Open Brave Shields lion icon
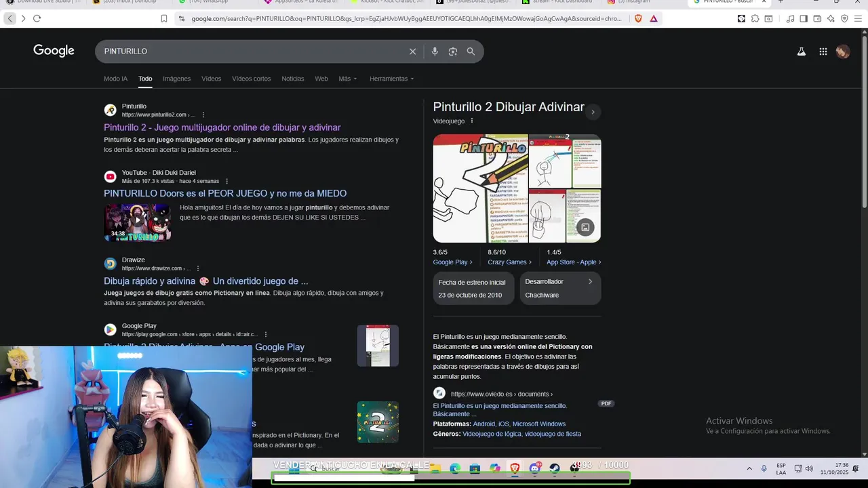 [x=638, y=18]
